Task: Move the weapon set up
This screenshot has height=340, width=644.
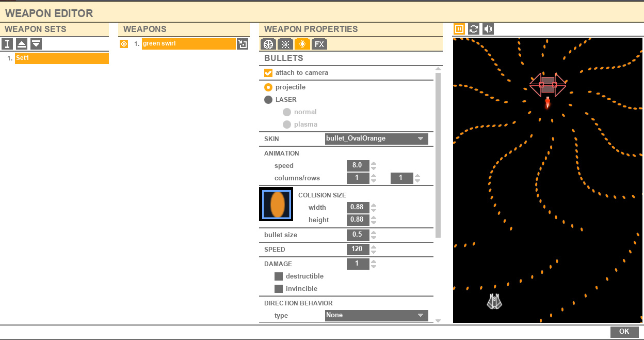Action: tap(22, 44)
